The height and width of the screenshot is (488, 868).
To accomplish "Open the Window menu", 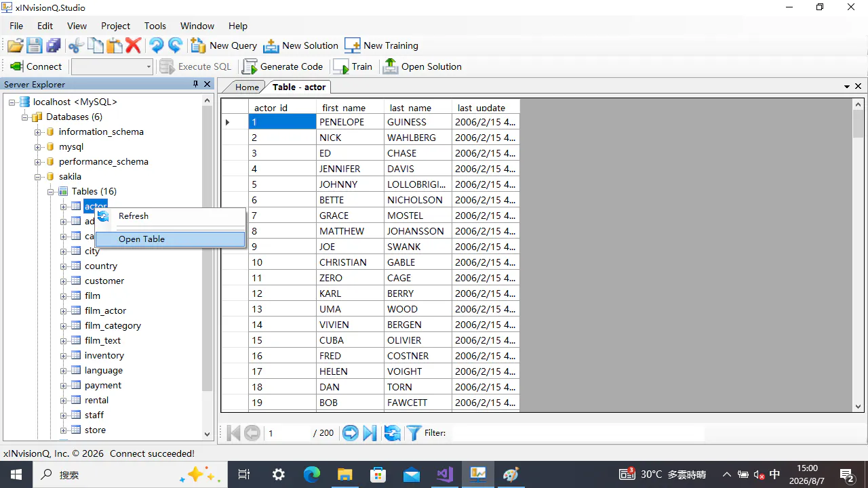I will tap(197, 26).
